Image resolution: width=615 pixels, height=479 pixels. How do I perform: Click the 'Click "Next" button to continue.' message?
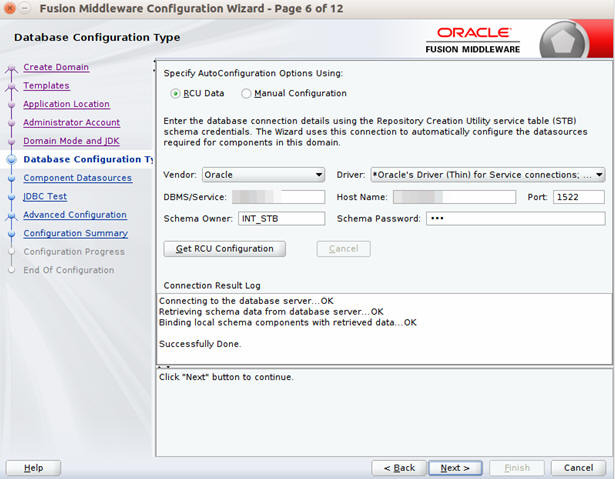(226, 377)
